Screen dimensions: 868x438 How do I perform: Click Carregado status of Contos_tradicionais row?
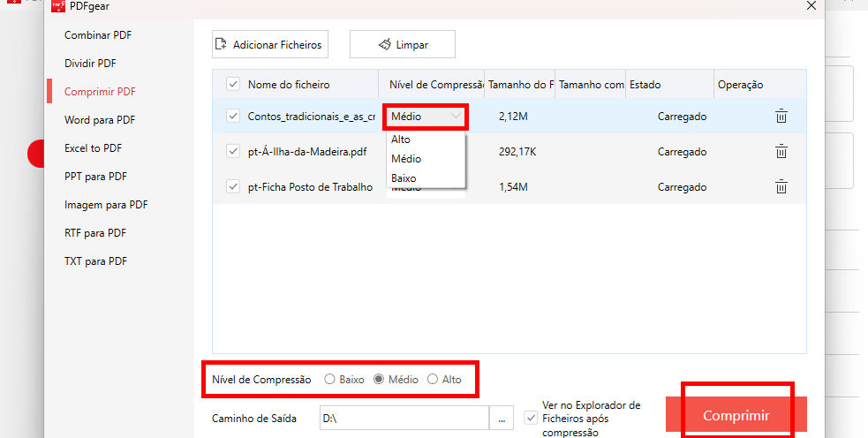[682, 117]
